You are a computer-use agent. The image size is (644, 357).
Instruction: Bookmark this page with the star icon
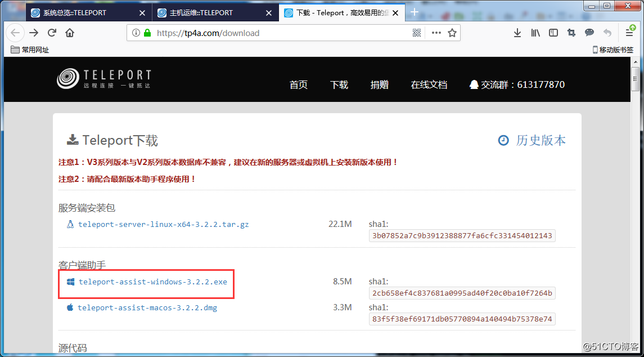click(x=452, y=33)
